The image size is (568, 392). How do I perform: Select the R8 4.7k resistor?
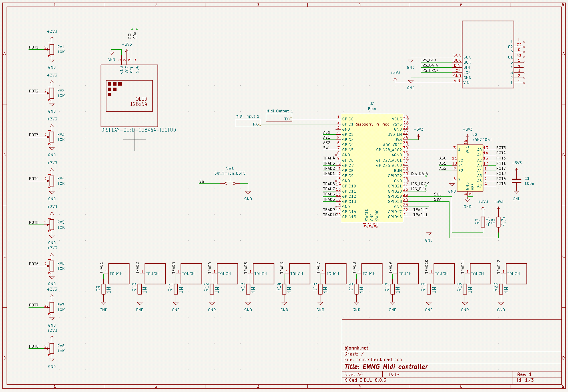coord(498,222)
